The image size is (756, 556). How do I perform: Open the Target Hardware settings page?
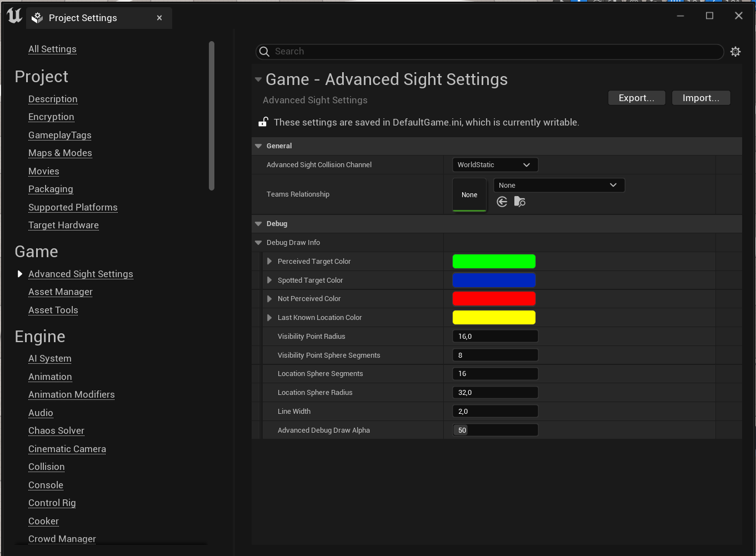click(x=63, y=225)
